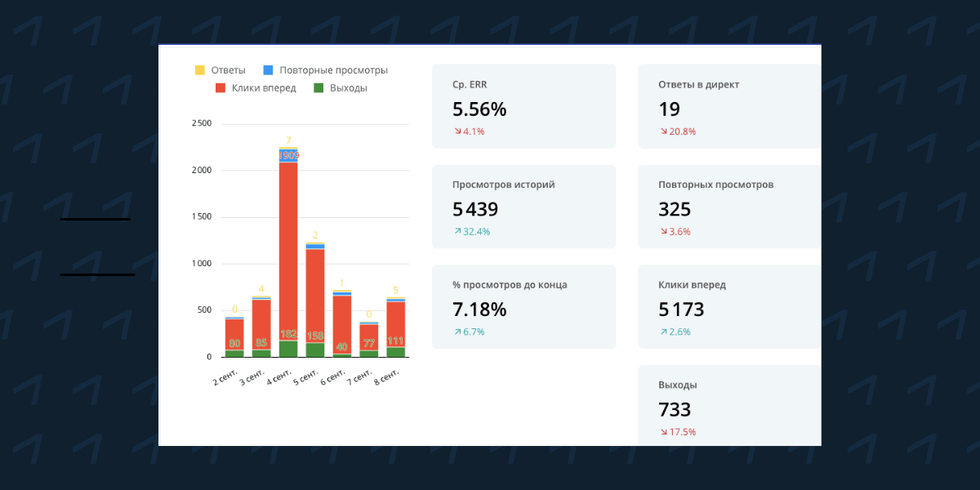Click the down-trend arrow under Ответы в директ
Viewport: 980px width, 490px height.
point(663,131)
